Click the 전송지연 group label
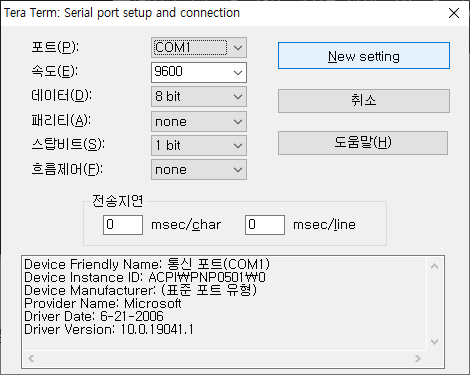 tap(118, 201)
